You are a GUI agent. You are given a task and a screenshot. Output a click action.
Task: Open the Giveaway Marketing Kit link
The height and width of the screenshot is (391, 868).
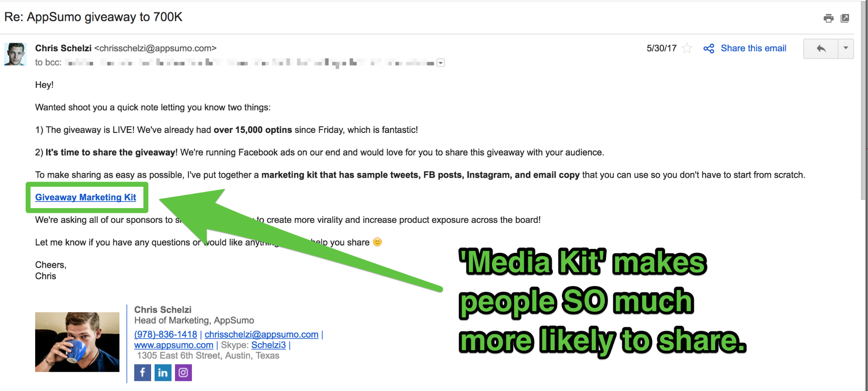click(x=86, y=197)
